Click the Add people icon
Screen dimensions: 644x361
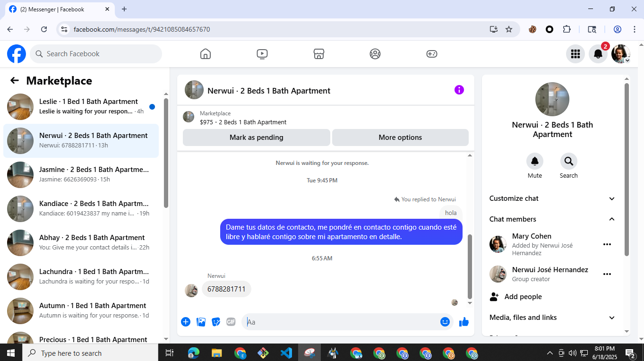coord(494,297)
